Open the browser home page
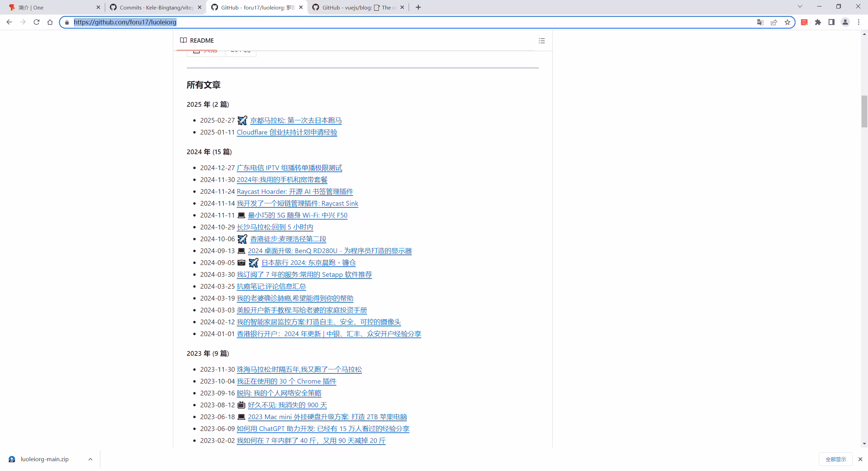Viewport: 868px width, 471px height. click(50, 22)
